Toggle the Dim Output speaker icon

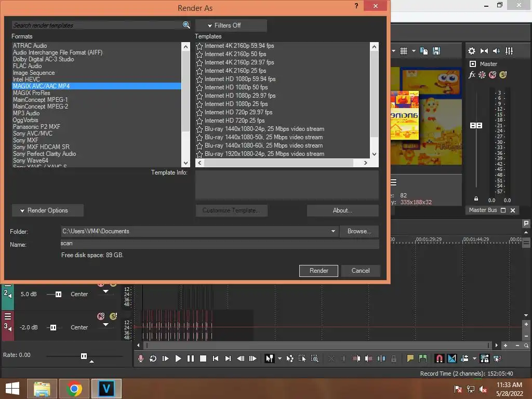coord(496,51)
